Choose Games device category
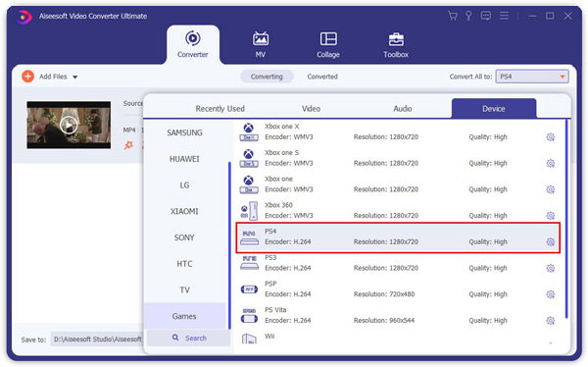The height and width of the screenshot is (367, 588). [x=184, y=316]
